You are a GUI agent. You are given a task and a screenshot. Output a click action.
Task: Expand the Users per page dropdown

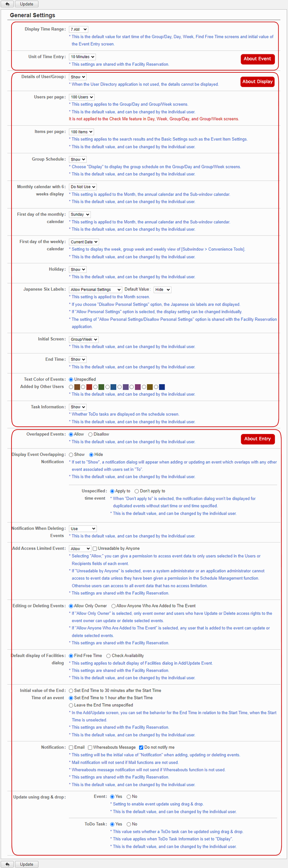pyautogui.click(x=81, y=97)
